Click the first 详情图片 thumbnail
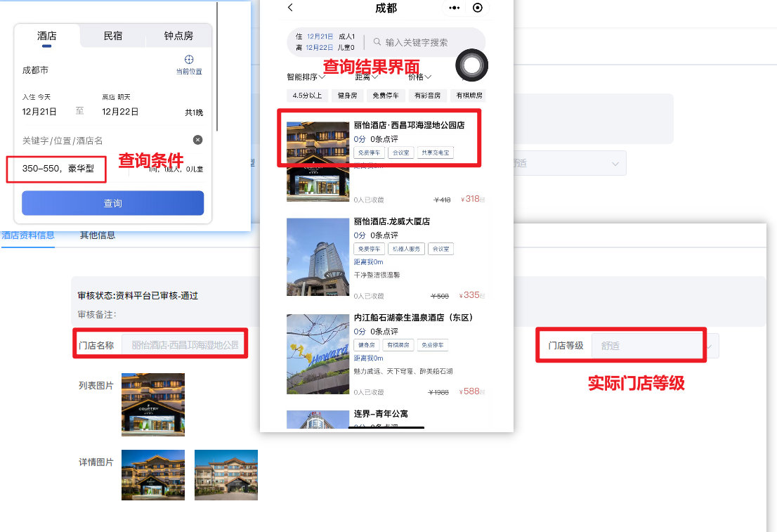The height and width of the screenshot is (532, 777). click(x=153, y=474)
